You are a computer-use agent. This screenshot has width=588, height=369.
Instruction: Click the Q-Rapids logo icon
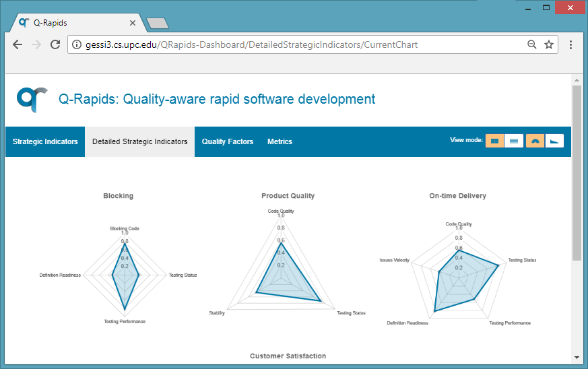[x=32, y=99]
